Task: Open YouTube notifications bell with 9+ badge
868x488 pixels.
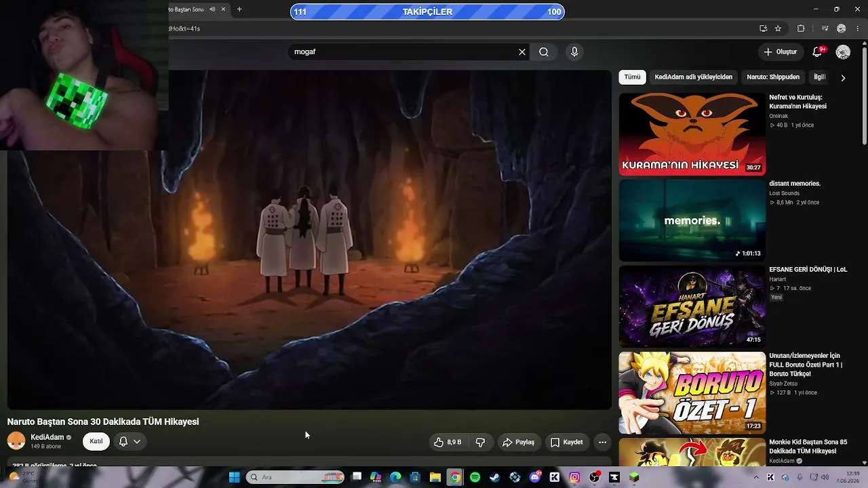Action: point(818,52)
